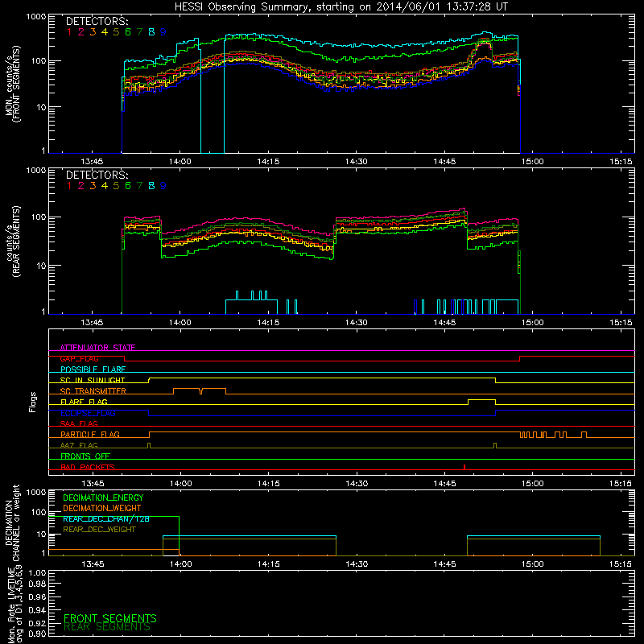Select the AAZ_FLAG label
Screen dimensions: 644x644
pos(79,445)
